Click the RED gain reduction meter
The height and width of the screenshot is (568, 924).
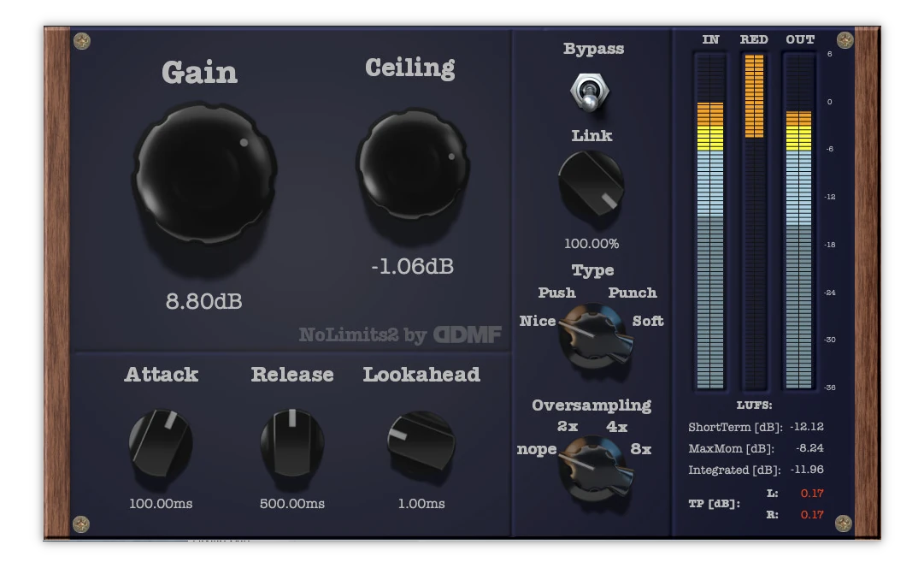pyautogui.click(x=754, y=222)
